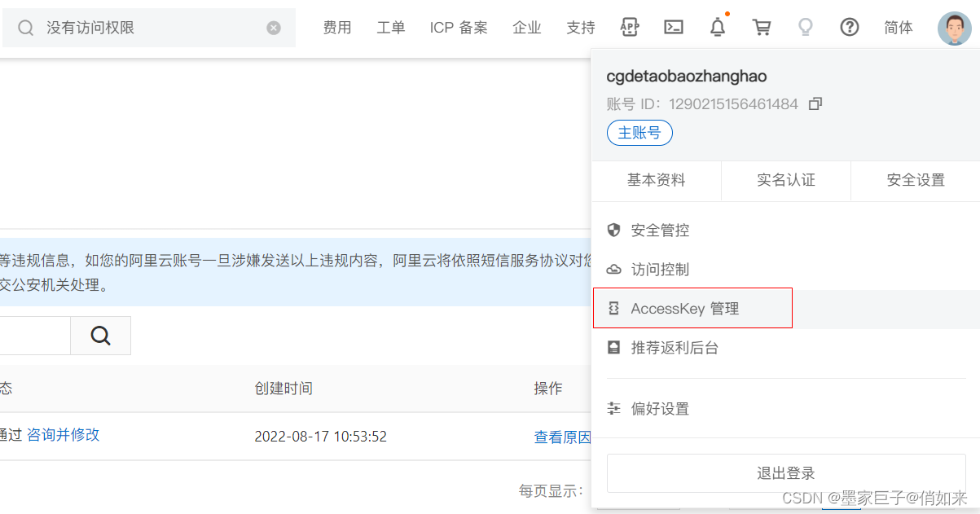Click the 主账号 badge

[x=639, y=133]
